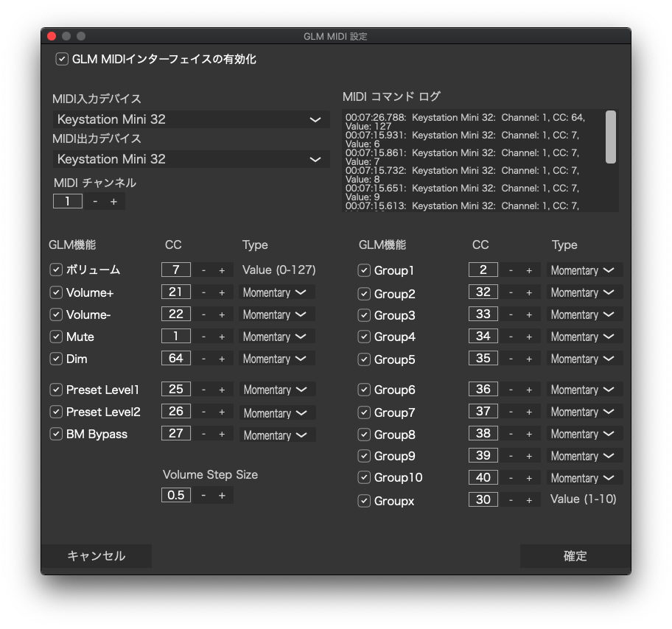Toggle the Preset Level1 checkbox
672x629 pixels.
(x=56, y=390)
